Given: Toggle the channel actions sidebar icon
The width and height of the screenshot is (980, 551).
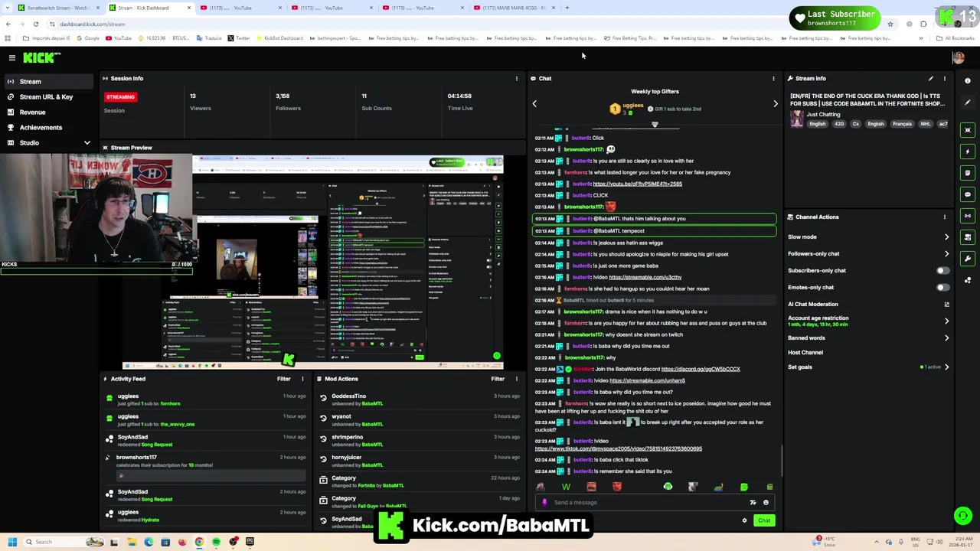Looking at the screenshot, I should pyautogui.click(x=968, y=237).
